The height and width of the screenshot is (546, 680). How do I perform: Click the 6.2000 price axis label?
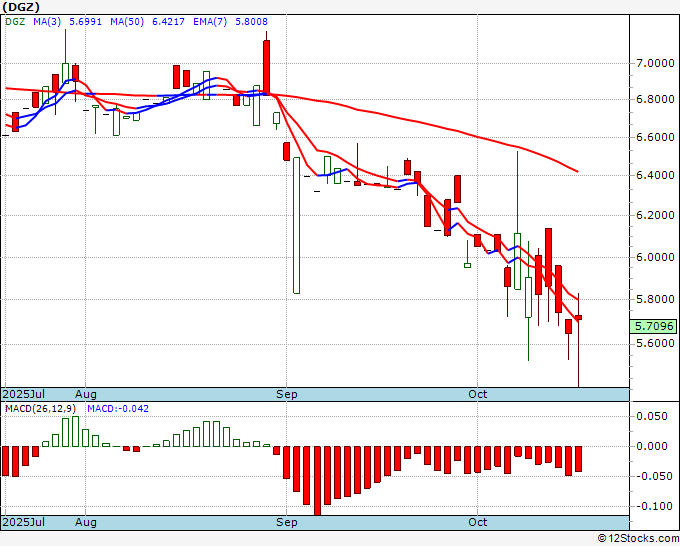(655, 216)
